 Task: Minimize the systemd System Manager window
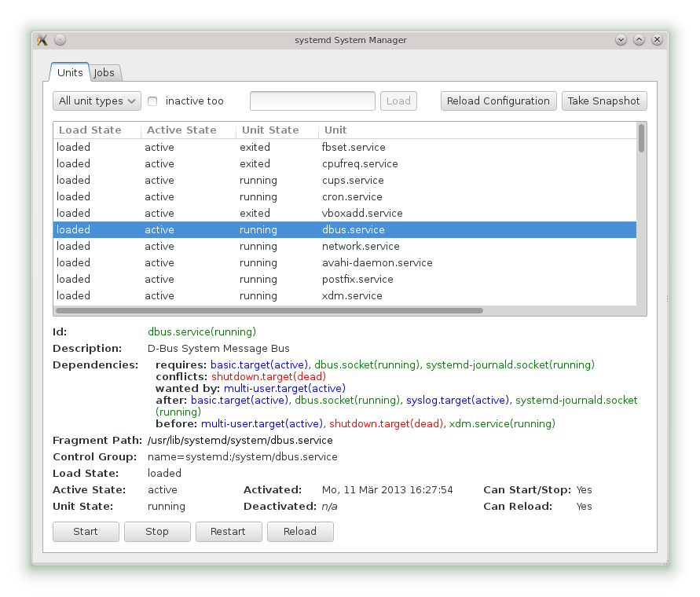pyautogui.click(x=621, y=40)
